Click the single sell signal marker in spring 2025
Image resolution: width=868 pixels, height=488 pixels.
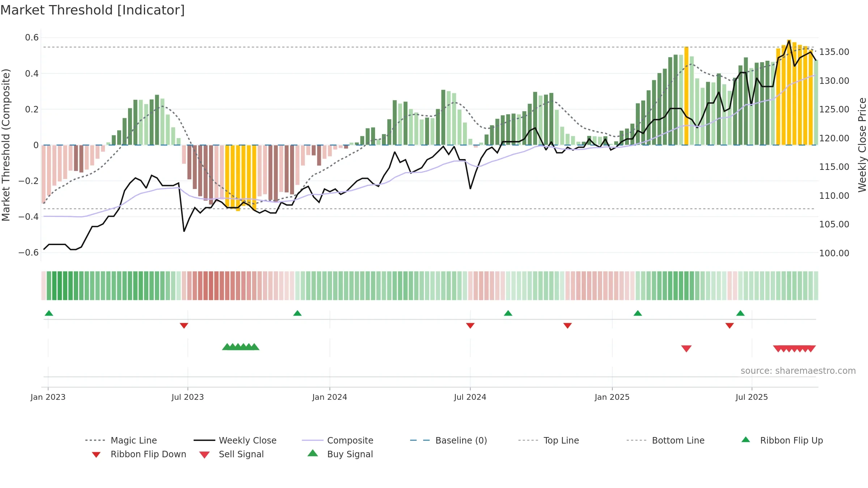pyautogui.click(x=686, y=348)
